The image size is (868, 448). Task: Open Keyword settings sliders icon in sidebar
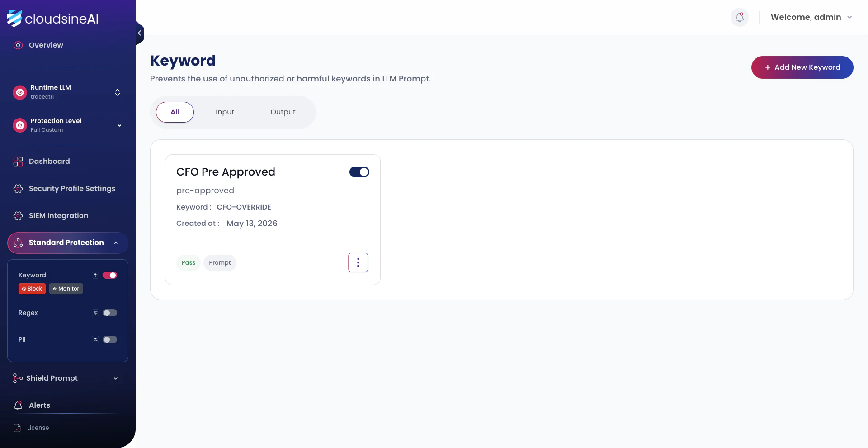point(95,275)
